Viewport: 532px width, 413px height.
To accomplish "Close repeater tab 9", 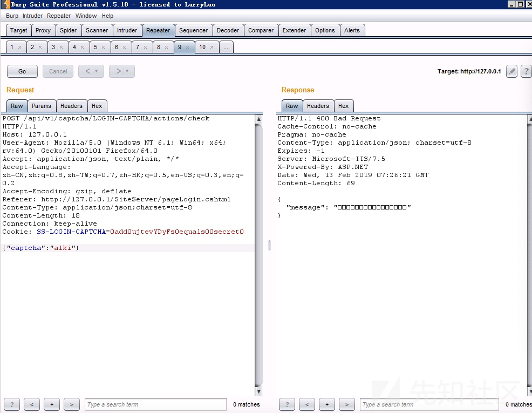I will point(188,47).
